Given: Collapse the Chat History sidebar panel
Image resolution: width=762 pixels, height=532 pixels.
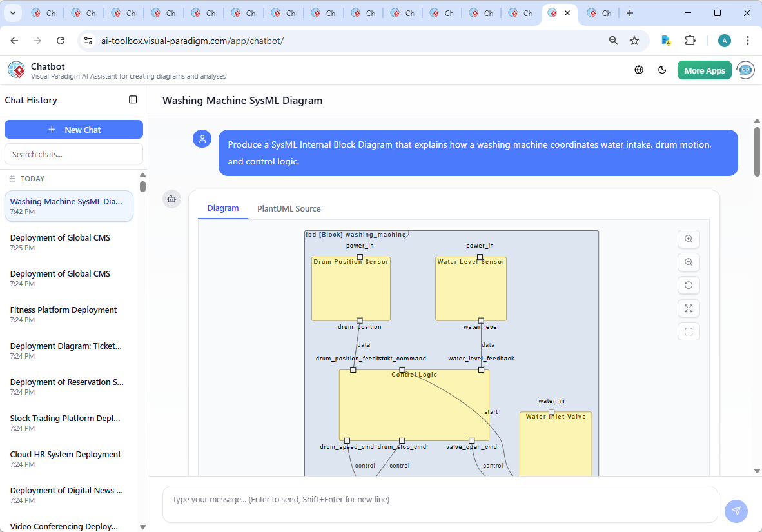Looking at the screenshot, I should (133, 99).
